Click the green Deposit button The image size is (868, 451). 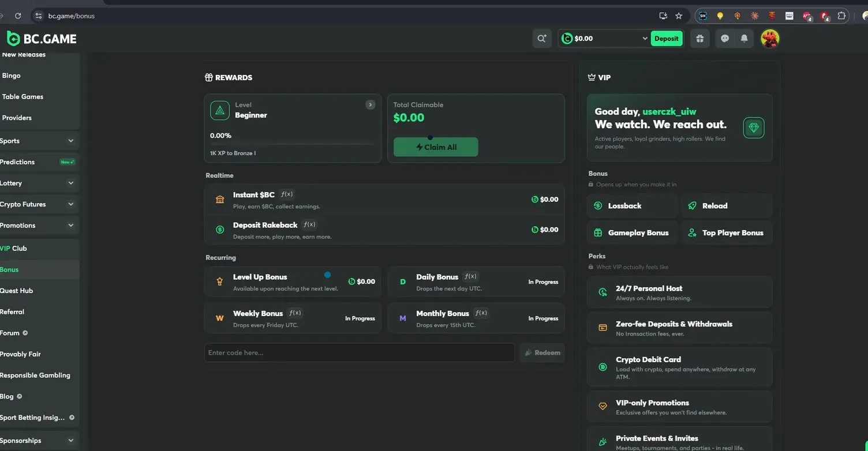click(667, 39)
